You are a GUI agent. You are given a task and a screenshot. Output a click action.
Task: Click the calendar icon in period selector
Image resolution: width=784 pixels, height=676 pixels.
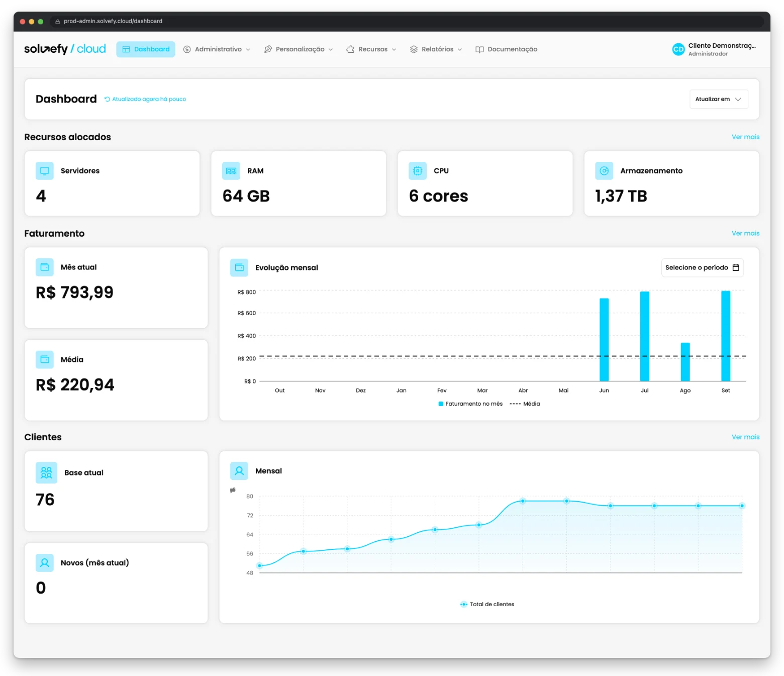pyautogui.click(x=736, y=267)
